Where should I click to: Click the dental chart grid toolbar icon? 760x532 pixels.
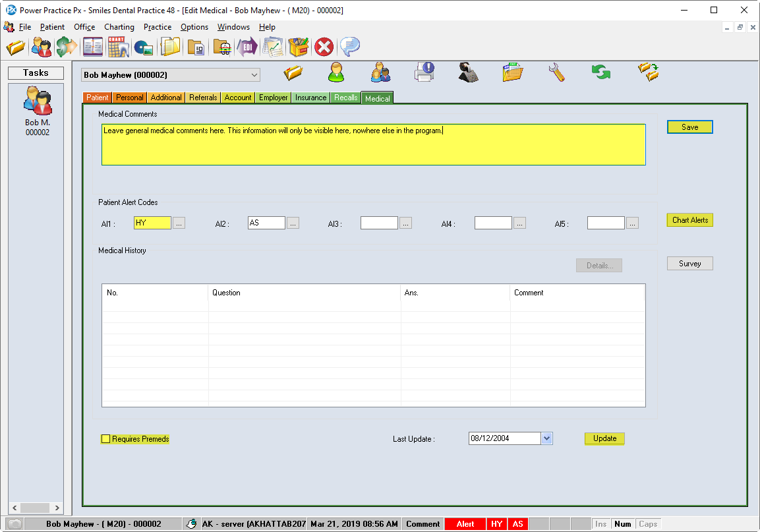pyautogui.click(x=118, y=47)
